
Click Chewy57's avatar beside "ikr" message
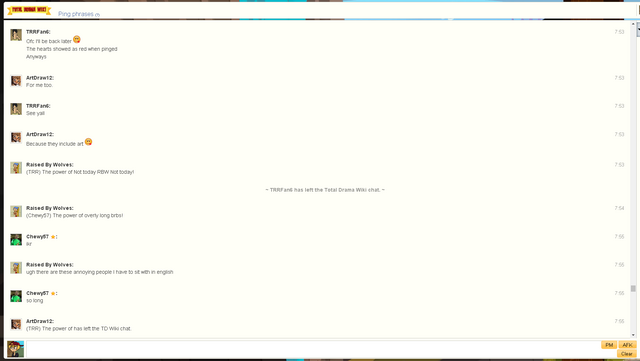click(16, 240)
